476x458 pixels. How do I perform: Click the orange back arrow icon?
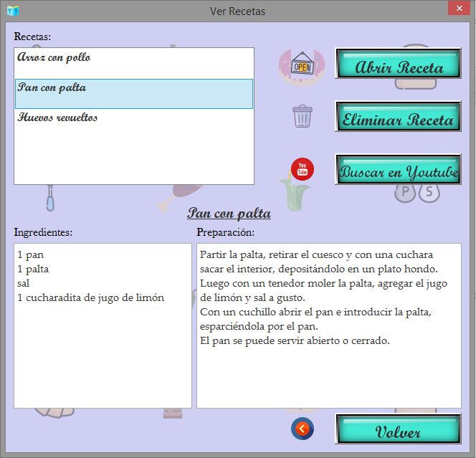303,429
